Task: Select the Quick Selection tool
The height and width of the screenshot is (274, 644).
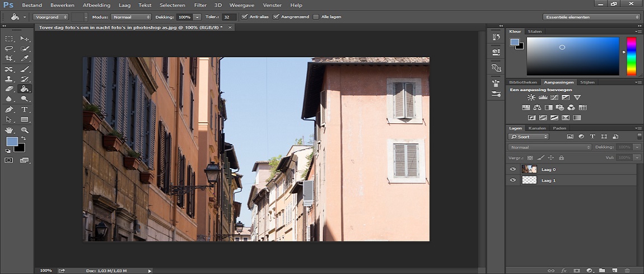Action: [x=25, y=49]
